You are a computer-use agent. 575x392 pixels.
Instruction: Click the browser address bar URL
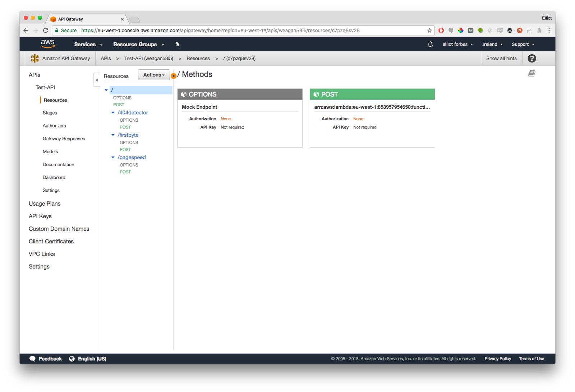[x=220, y=31]
